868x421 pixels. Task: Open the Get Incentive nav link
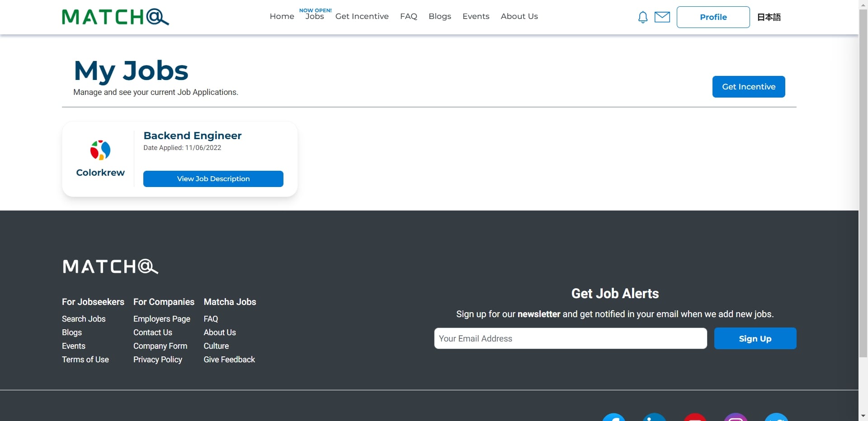[x=362, y=16]
